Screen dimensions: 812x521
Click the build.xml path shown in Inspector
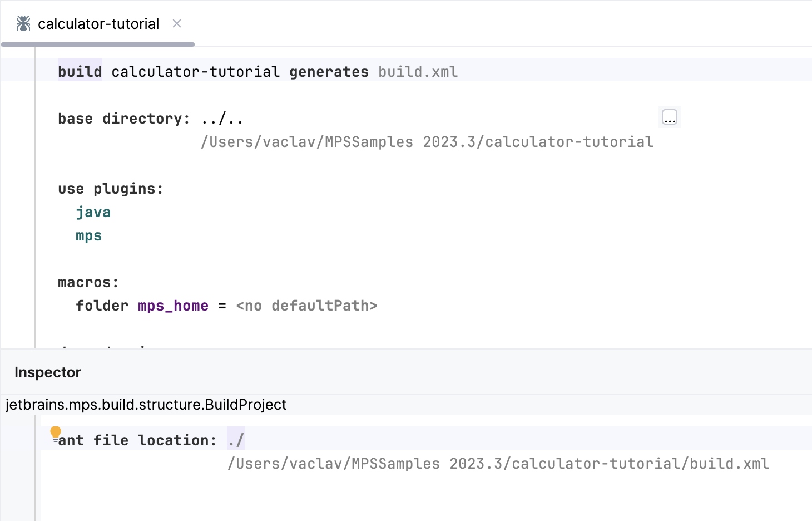tap(498, 463)
